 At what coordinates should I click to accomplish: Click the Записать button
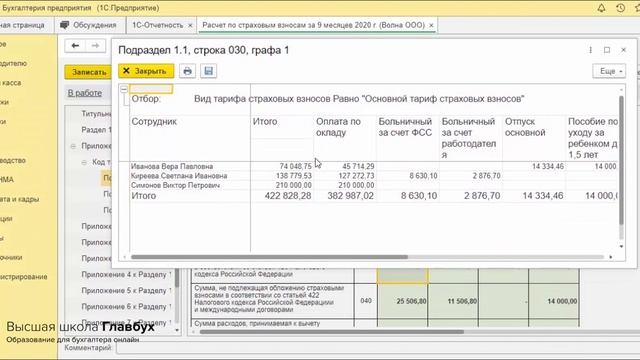point(89,72)
